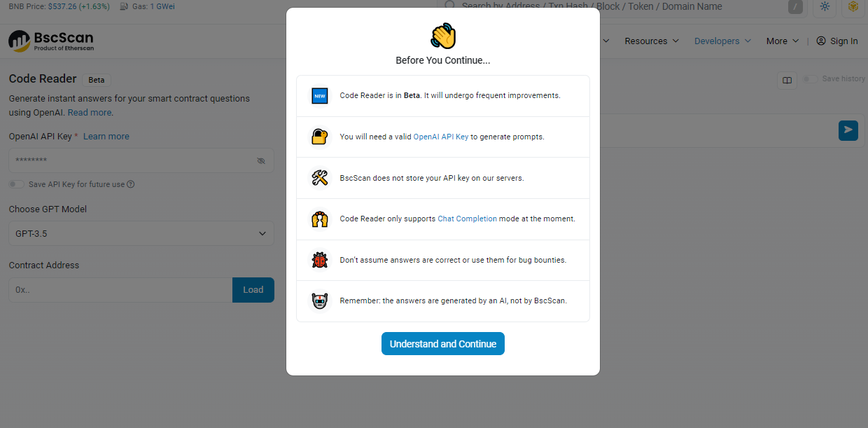Click the raised hands icon

[x=320, y=219]
